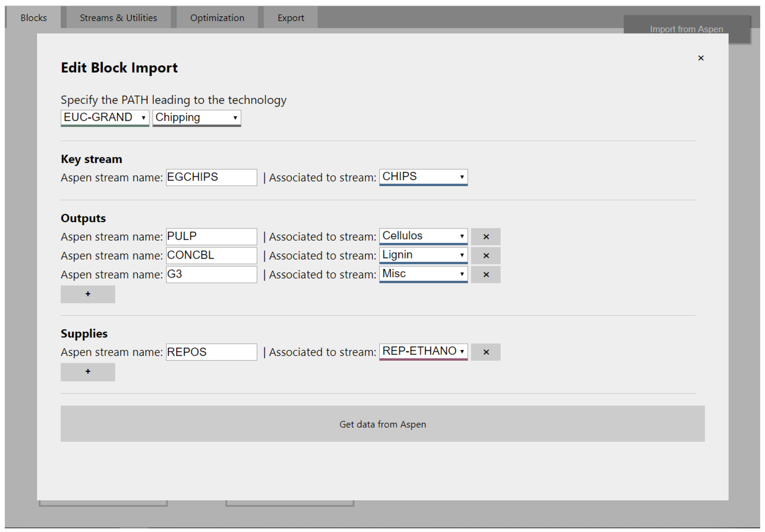This screenshot has width=765, height=532.
Task: Change the Lignin associated stream selection
Action: (x=423, y=255)
